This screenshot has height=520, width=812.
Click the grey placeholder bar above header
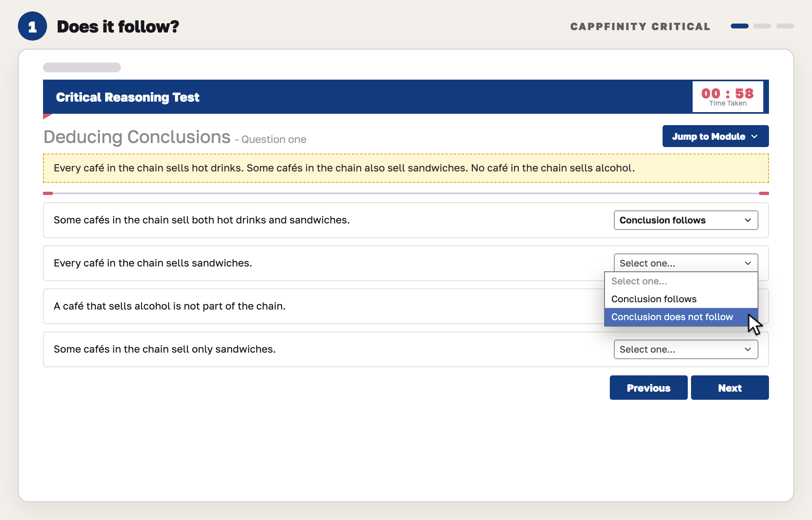[x=82, y=67]
